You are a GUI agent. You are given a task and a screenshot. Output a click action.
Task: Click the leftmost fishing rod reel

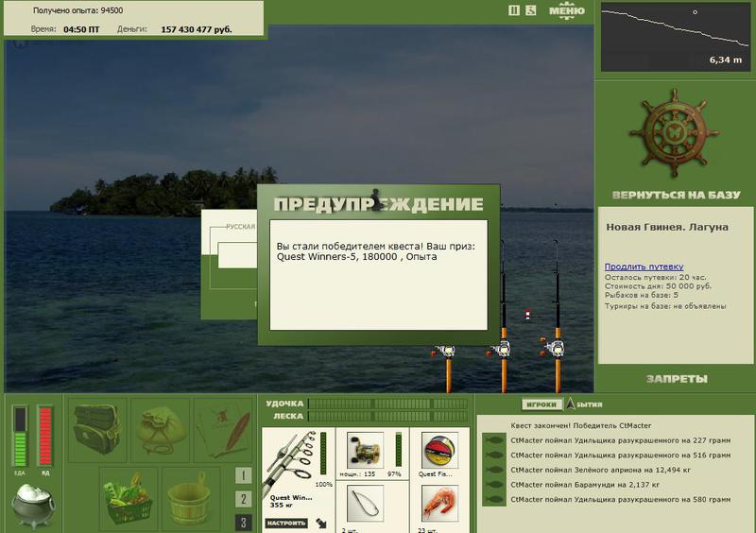444,351
